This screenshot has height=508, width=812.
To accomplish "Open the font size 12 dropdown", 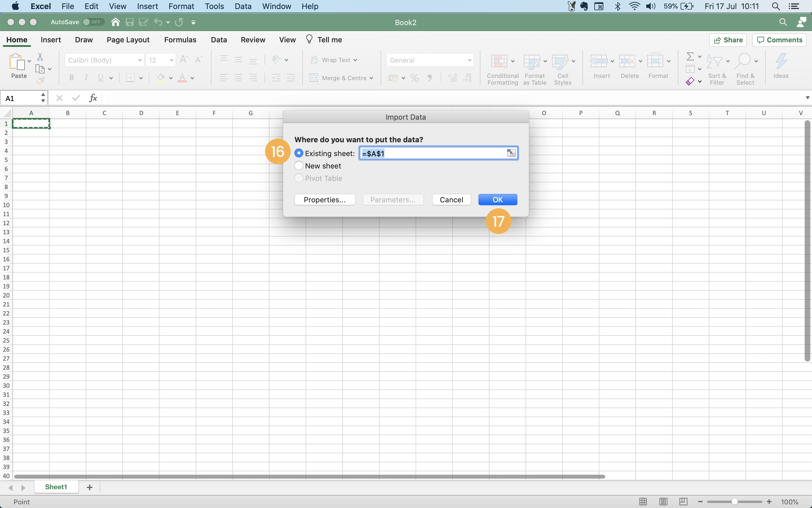I will [171, 60].
